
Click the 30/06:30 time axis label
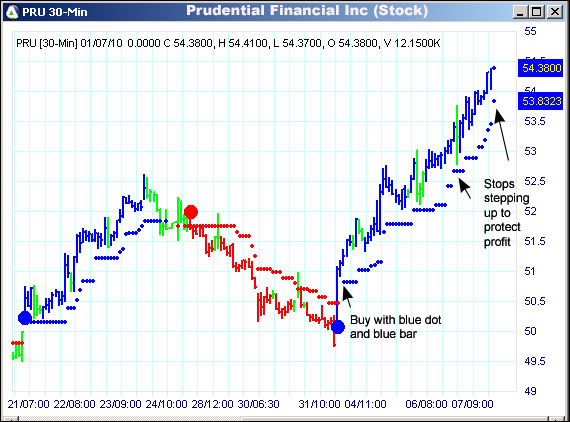tap(258, 404)
